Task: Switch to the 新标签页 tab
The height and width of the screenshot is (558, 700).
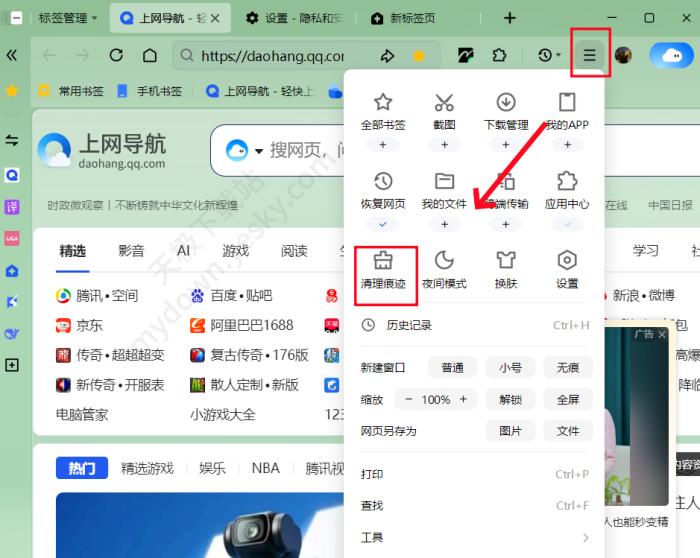Action: [x=405, y=18]
